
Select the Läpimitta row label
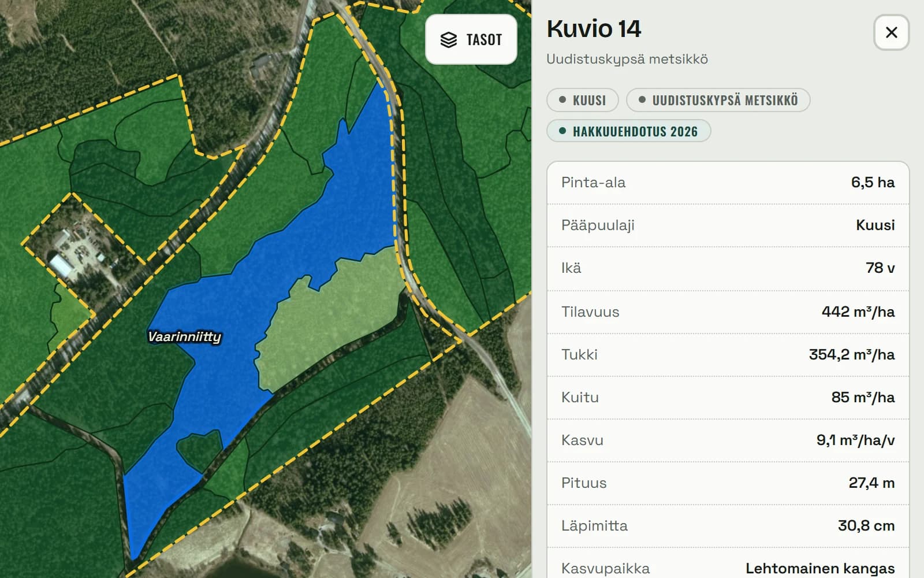594,526
